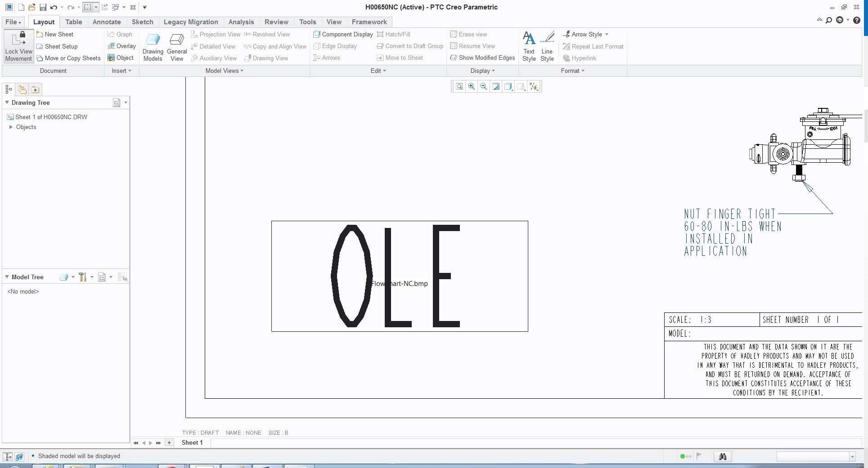
Task: Switch to the Tools tab
Action: click(x=307, y=22)
